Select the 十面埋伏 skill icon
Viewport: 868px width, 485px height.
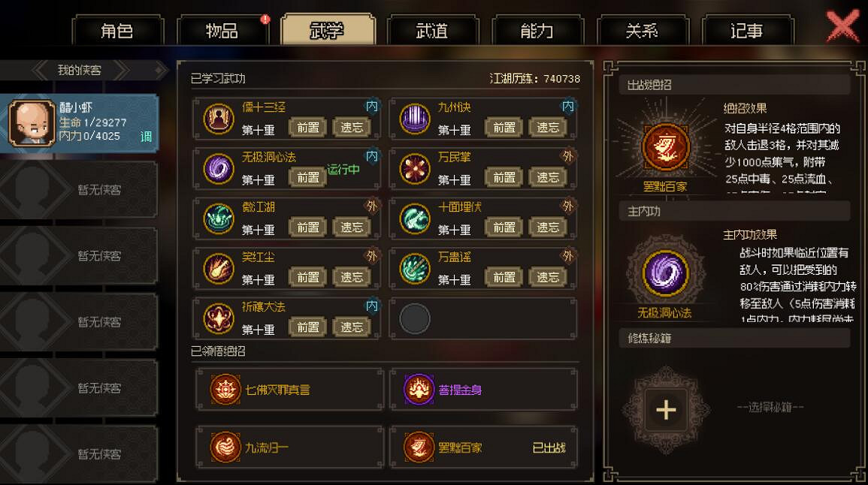(x=415, y=218)
